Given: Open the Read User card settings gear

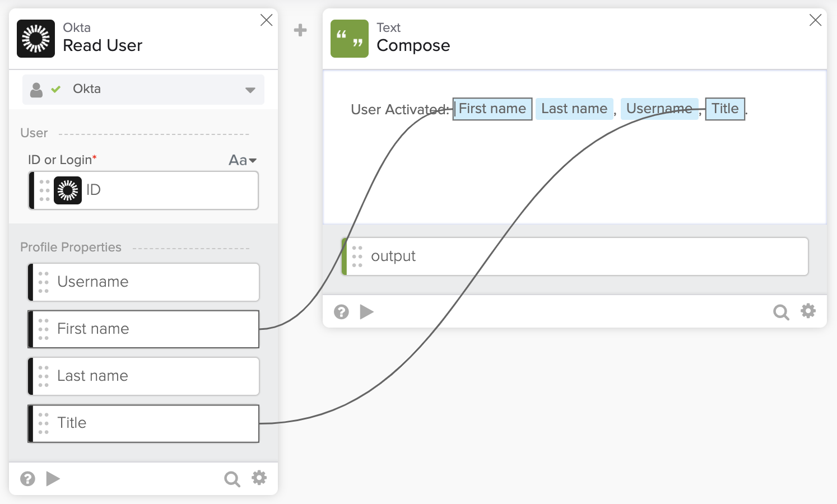Looking at the screenshot, I should pyautogui.click(x=259, y=478).
